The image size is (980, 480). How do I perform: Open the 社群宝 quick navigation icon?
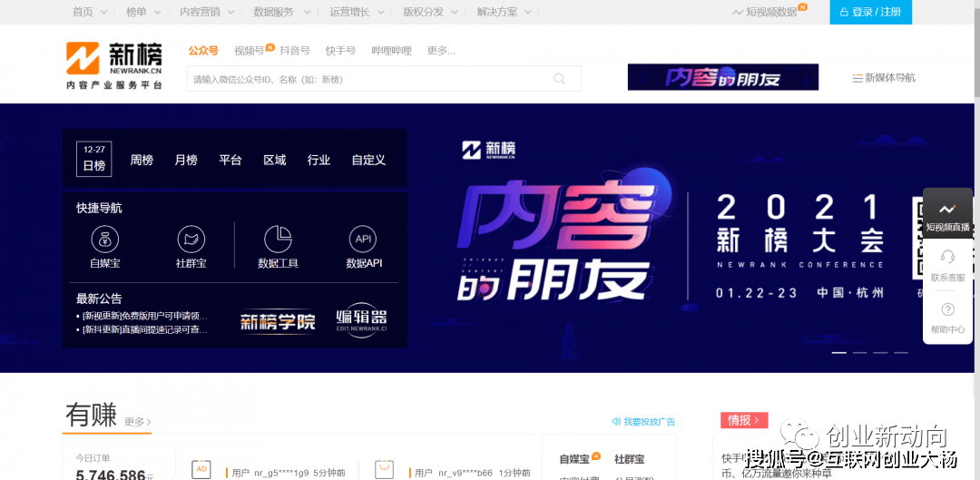191,239
